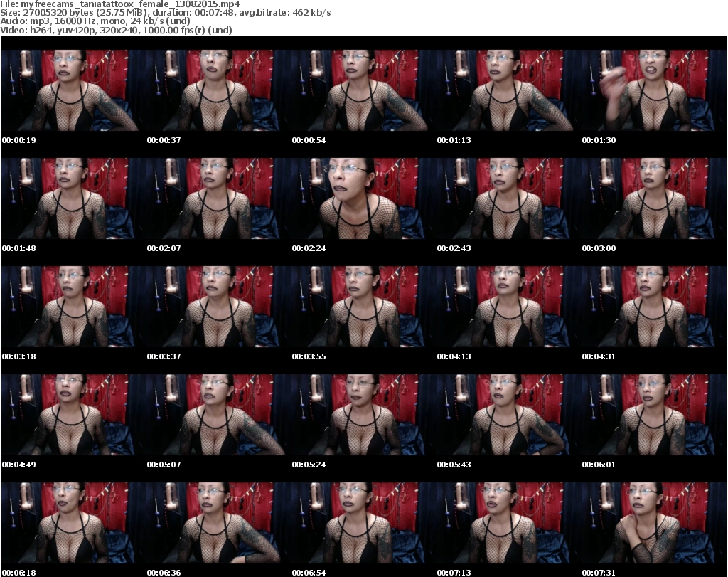
Task: Open the thumbnail frame stamped 00:02:07
Action: (x=219, y=198)
